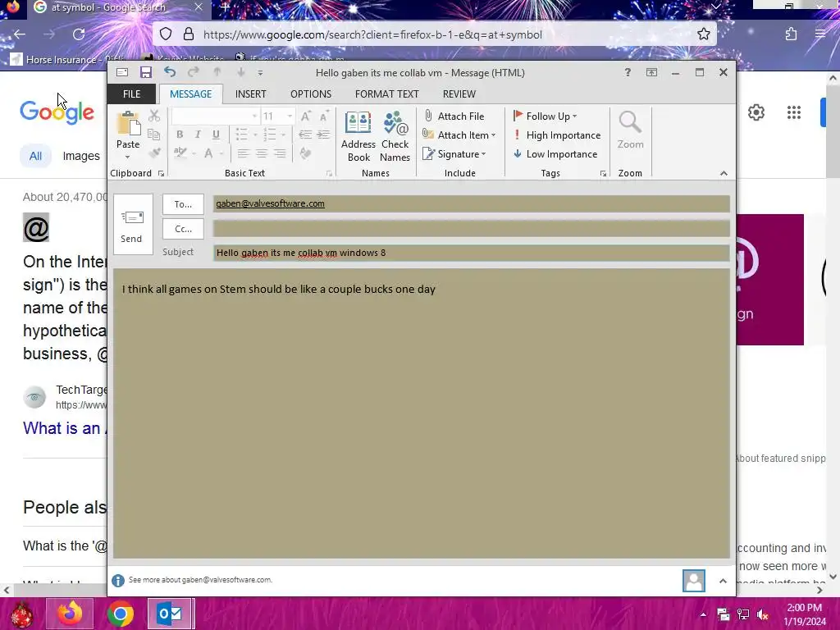Click the Previous Item up arrow
Image resolution: width=840 pixels, height=630 pixels.
pyautogui.click(x=217, y=72)
